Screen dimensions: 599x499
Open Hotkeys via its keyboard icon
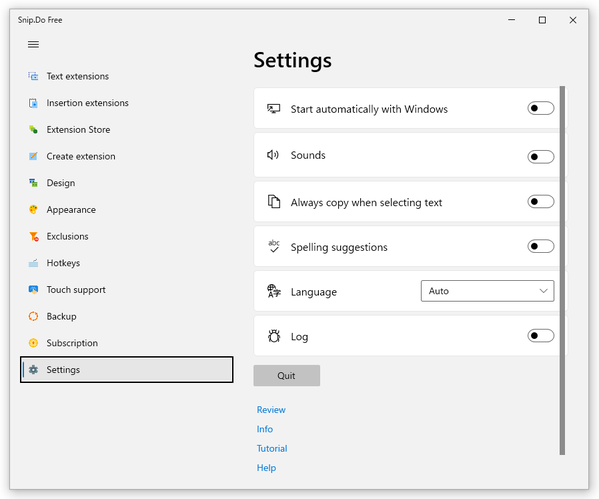point(33,263)
